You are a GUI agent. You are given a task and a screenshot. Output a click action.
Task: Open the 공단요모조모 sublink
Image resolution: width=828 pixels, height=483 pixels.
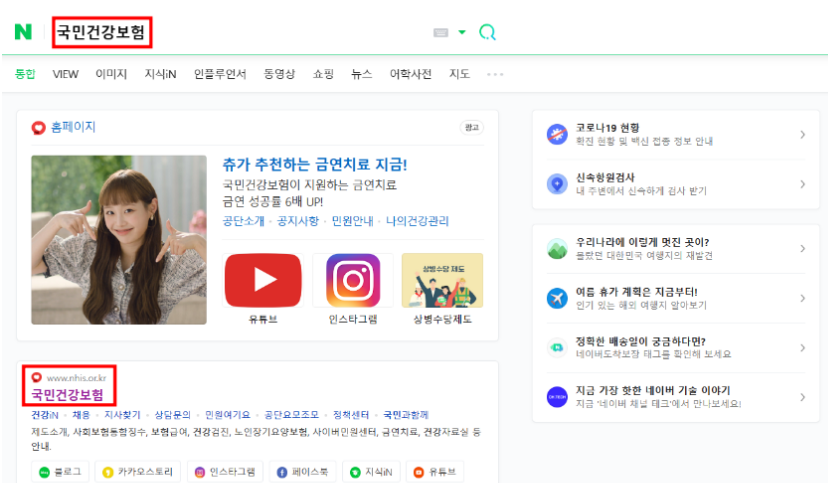pos(291,415)
